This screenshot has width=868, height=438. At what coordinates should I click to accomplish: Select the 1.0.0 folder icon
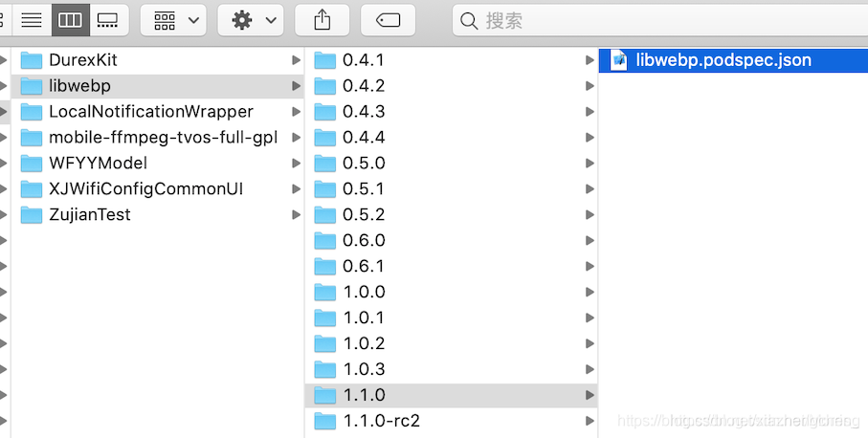[325, 292]
